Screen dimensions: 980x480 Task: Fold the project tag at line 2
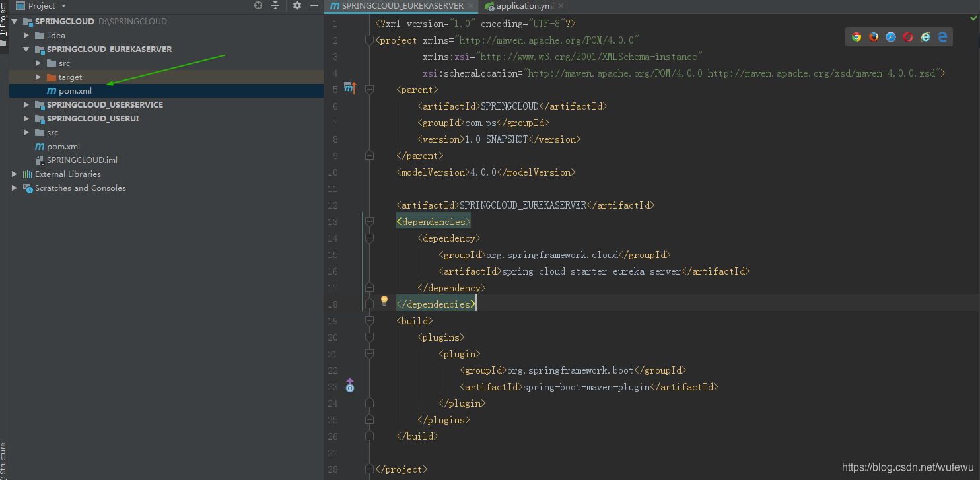coord(369,40)
